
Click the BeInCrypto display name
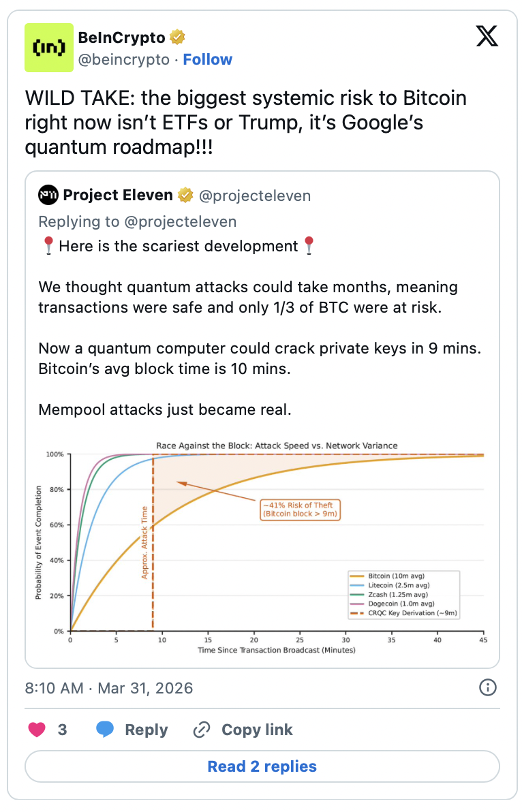pyautogui.click(x=121, y=37)
